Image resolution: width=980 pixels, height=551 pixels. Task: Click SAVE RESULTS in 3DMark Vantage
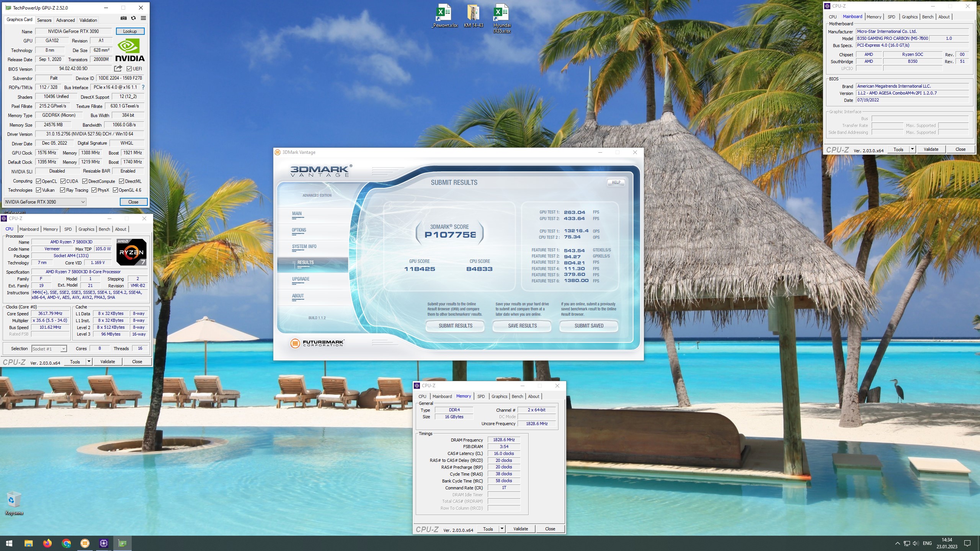tap(522, 326)
